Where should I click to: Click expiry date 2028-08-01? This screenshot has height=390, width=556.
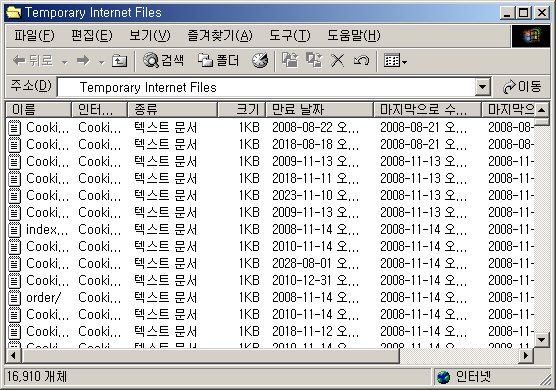(315, 263)
